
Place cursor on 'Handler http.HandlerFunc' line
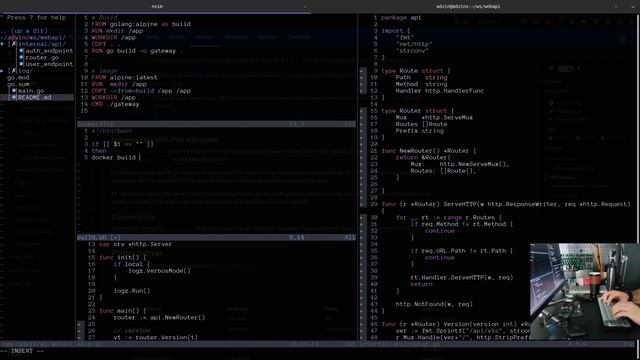click(x=440, y=91)
